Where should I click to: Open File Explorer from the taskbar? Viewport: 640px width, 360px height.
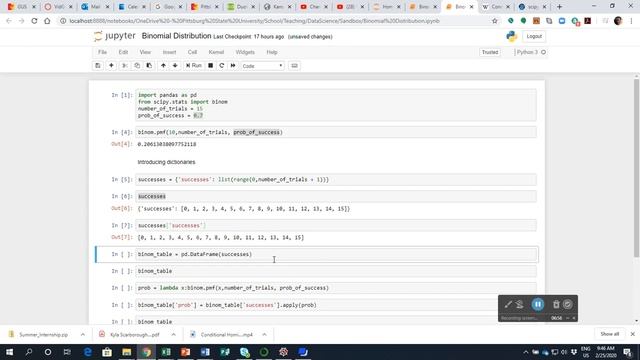point(127,352)
